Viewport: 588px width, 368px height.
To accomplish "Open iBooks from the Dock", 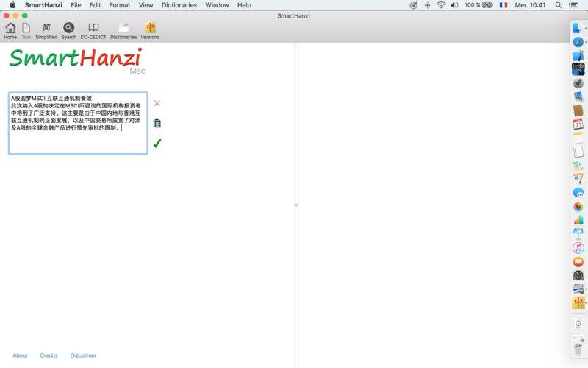I will [578, 262].
